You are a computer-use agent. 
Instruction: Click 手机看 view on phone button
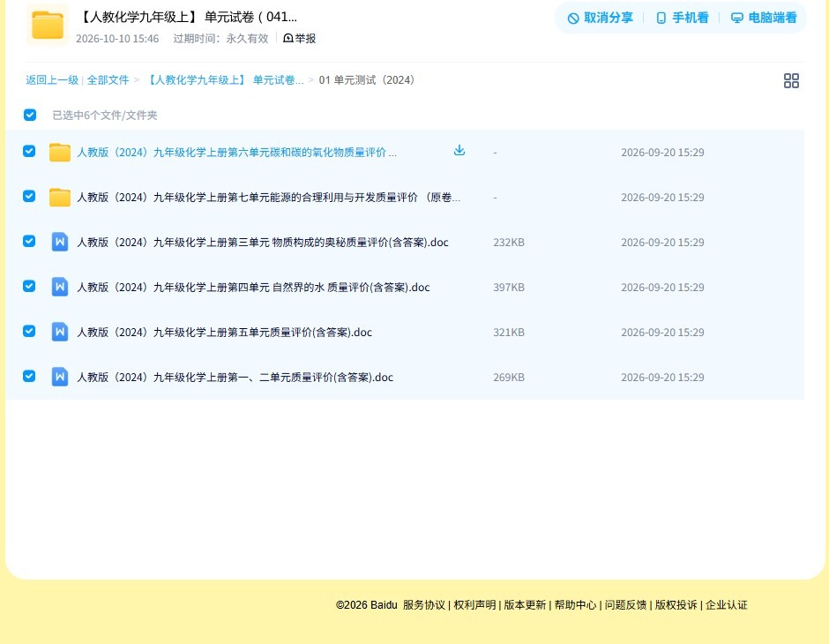tap(682, 18)
